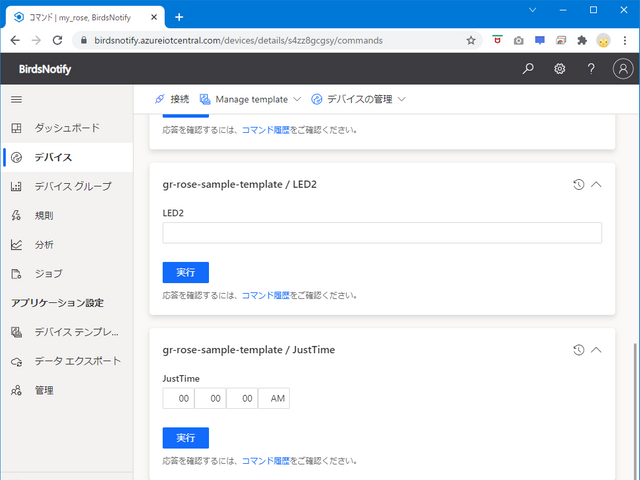Click the JustTime seconds field
Viewport: 640px width, 480px height.
coord(242,398)
